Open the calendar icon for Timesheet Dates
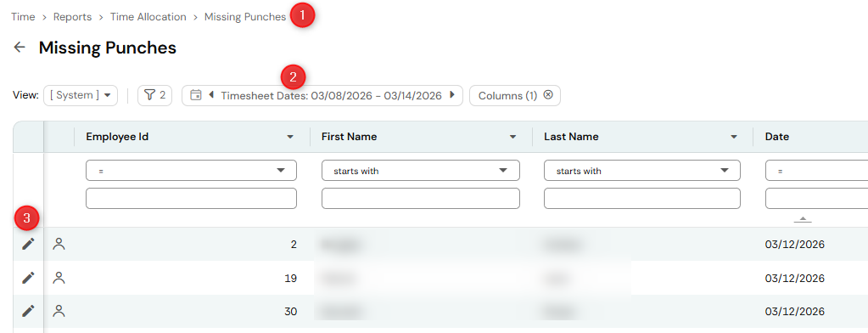 pyautogui.click(x=195, y=95)
